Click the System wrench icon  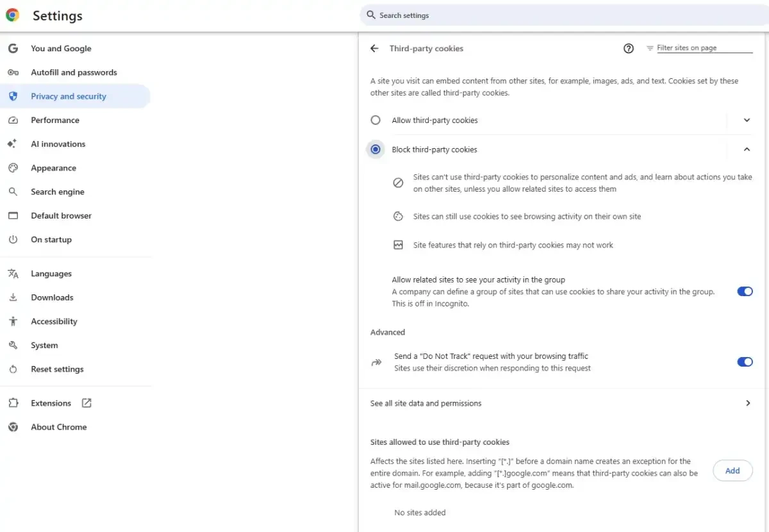pyautogui.click(x=13, y=345)
